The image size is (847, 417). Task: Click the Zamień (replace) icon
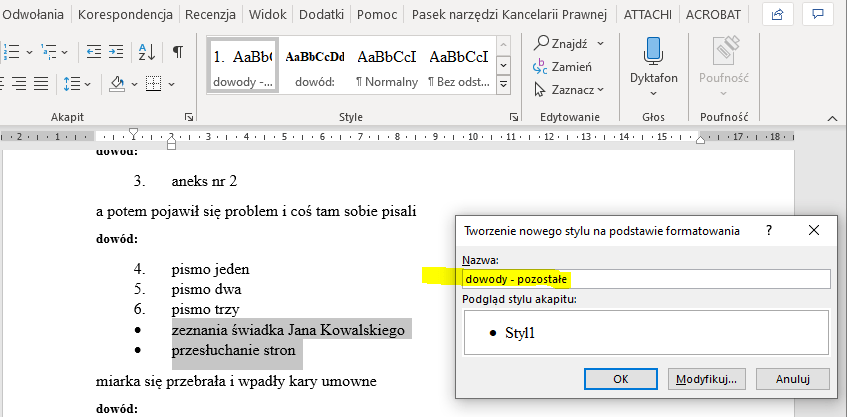tap(541, 67)
